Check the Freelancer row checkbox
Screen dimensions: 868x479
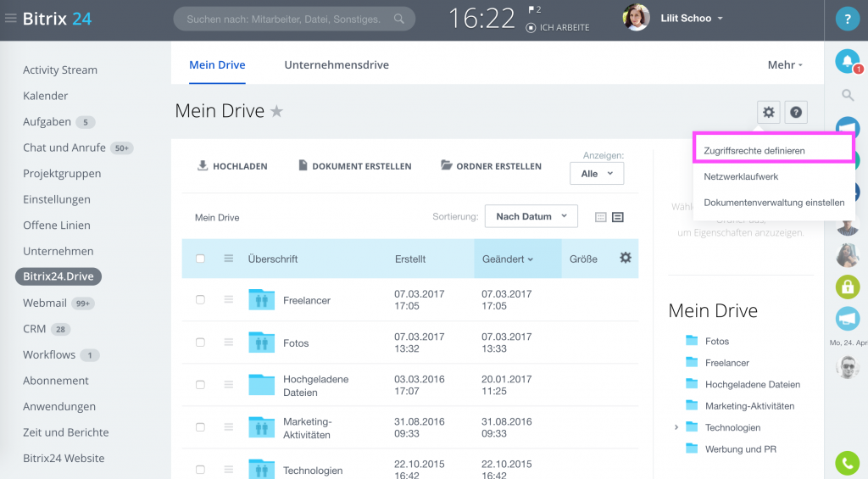[x=200, y=299]
